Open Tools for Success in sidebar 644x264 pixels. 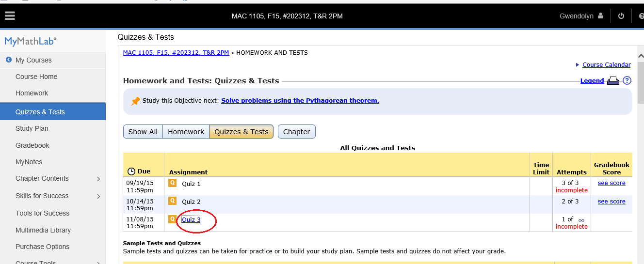coord(43,213)
